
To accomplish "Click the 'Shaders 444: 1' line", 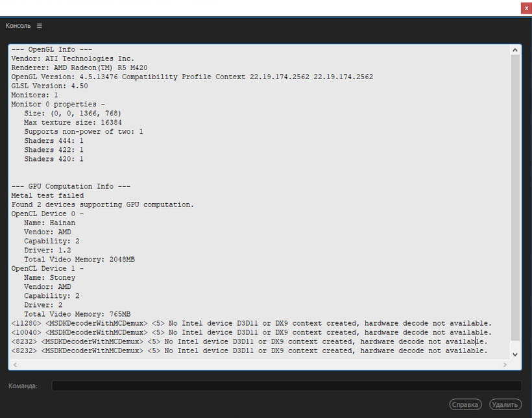I will click(x=54, y=141).
